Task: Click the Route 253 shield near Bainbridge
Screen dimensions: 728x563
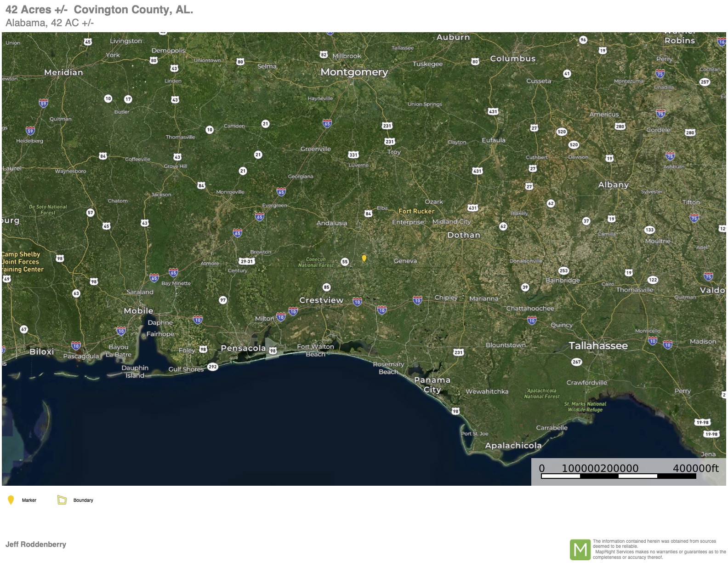Action: tap(563, 270)
